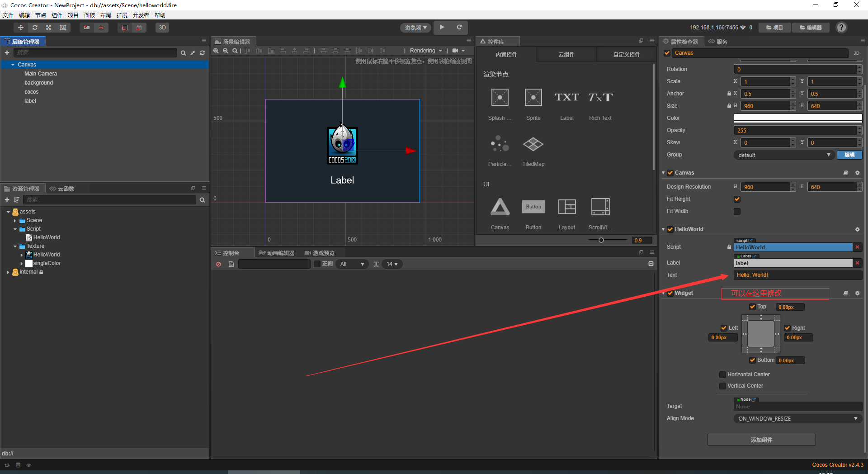Image resolution: width=868 pixels, height=474 pixels.
Task: Open HelloWorld component settings gear
Action: click(857, 229)
